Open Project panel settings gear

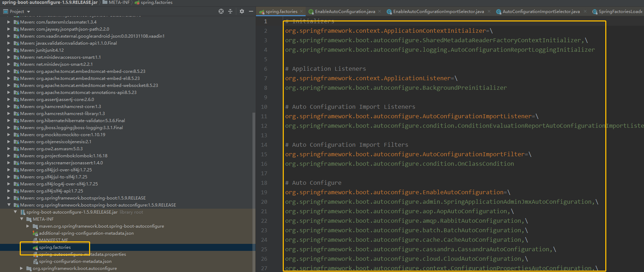[x=242, y=11]
